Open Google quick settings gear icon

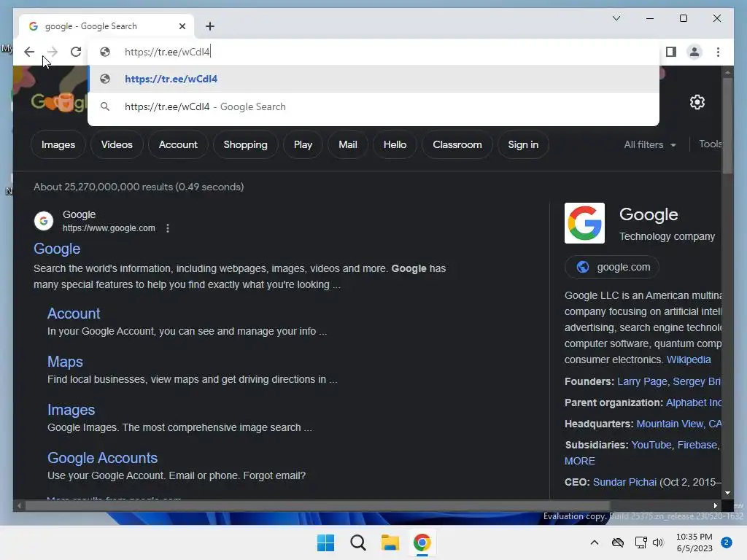(x=697, y=102)
